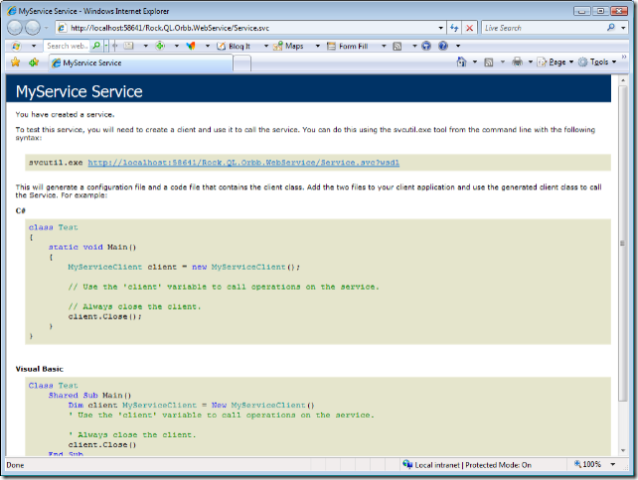Expand the command bar overflow chevron

624,57
